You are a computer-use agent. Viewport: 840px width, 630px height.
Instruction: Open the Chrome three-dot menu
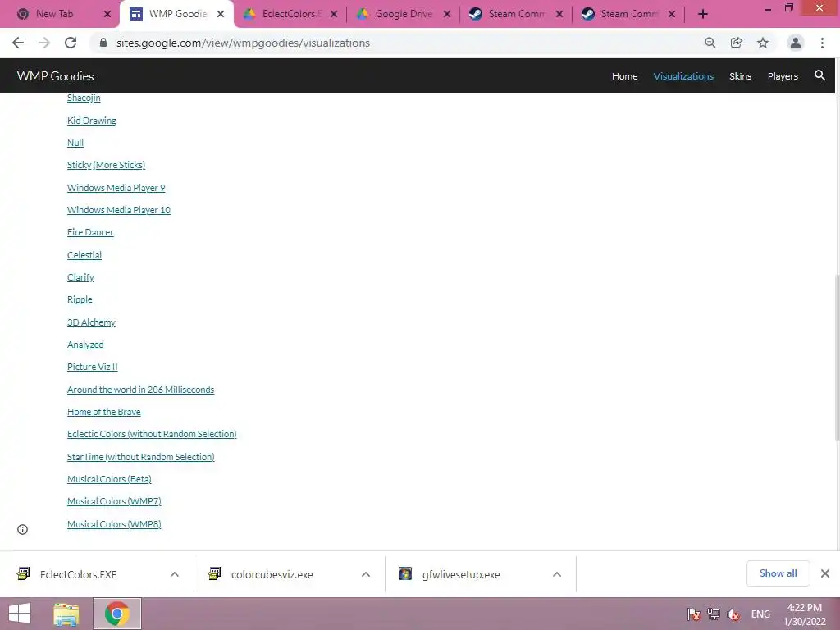point(822,43)
